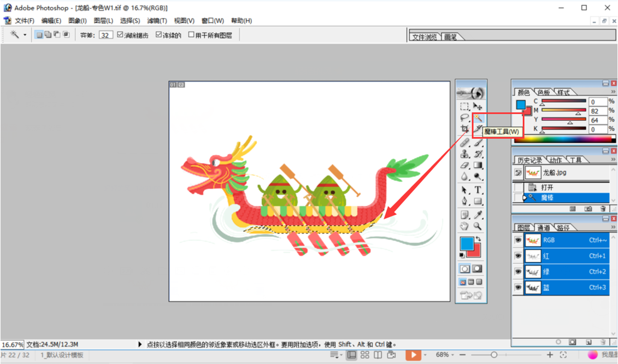This screenshot has width=618, height=364.
Task: Select the Lasso tool
Action: [464, 118]
